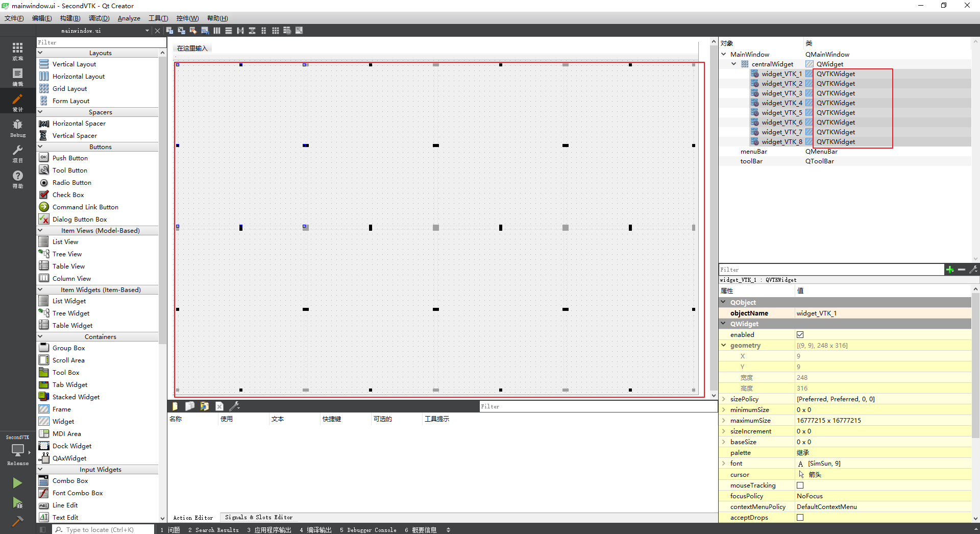Open the SecondVTK Release kit selector

(x=18, y=450)
